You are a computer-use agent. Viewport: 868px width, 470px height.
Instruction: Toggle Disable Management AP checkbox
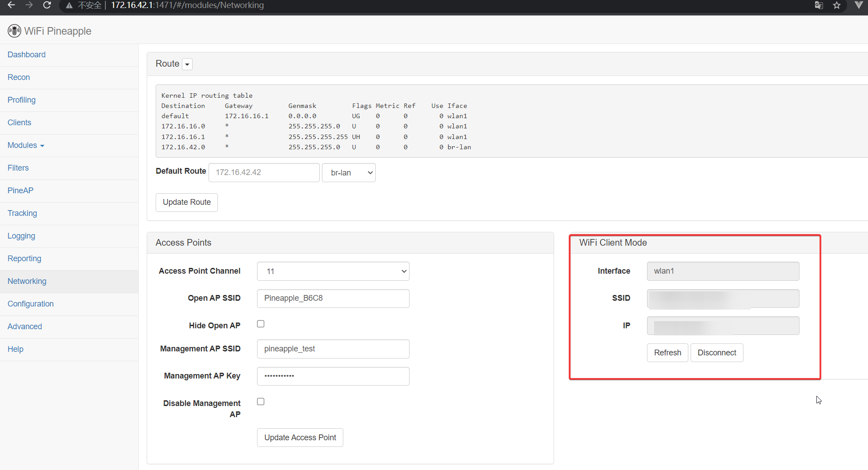261,402
